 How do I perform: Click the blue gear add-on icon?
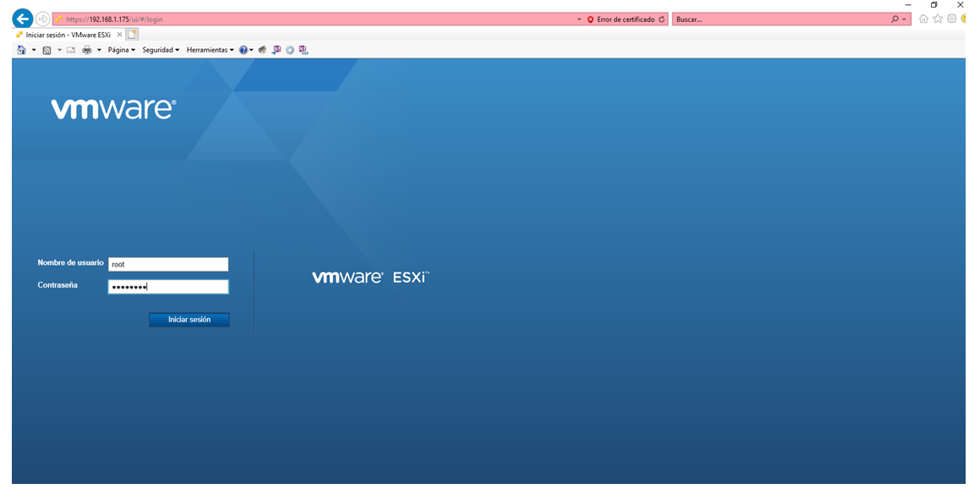(290, 50)
